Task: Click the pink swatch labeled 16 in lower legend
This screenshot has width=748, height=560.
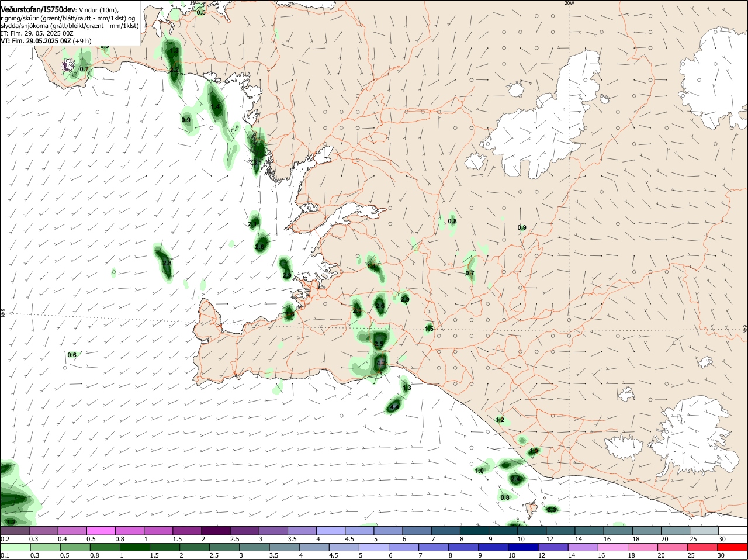Action: (x=614, y=547)
